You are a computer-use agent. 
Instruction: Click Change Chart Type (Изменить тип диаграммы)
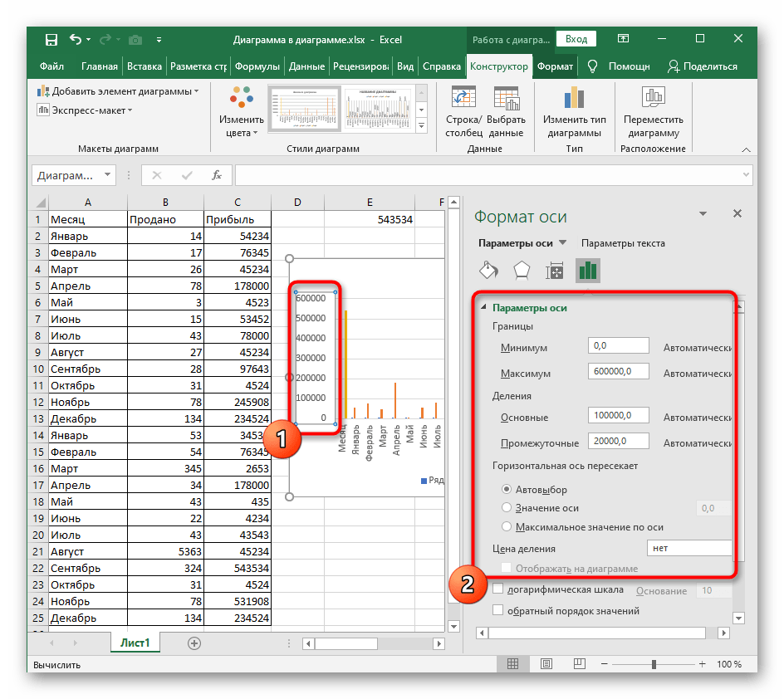[574, 100]
